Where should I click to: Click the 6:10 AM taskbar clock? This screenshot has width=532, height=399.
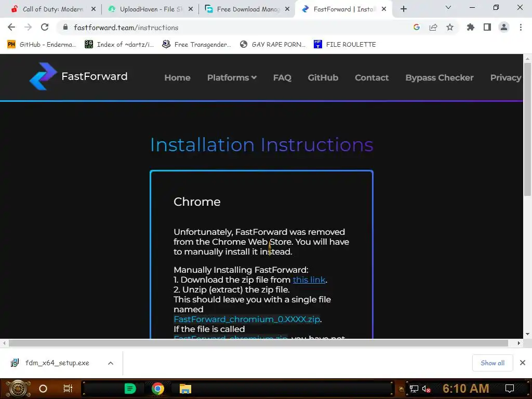click(x=466, y=389)
